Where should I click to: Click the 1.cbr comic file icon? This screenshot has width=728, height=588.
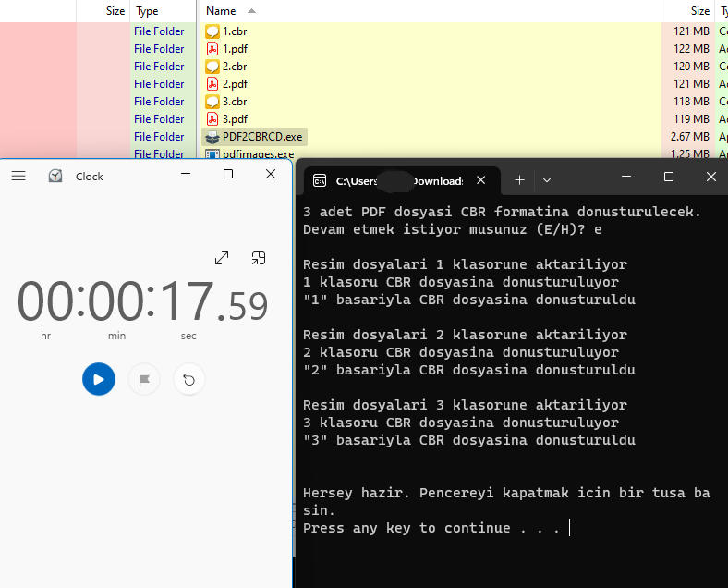pos(212,31)
